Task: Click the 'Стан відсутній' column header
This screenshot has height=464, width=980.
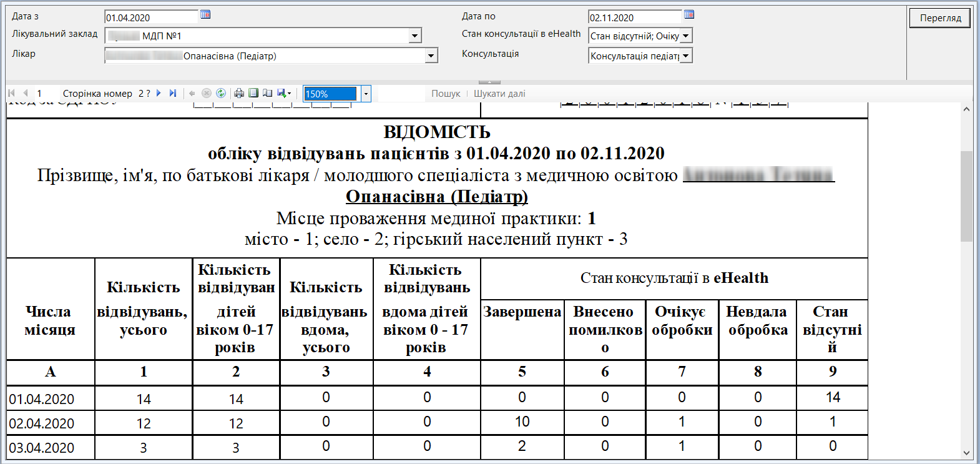Action: [831, 329]
